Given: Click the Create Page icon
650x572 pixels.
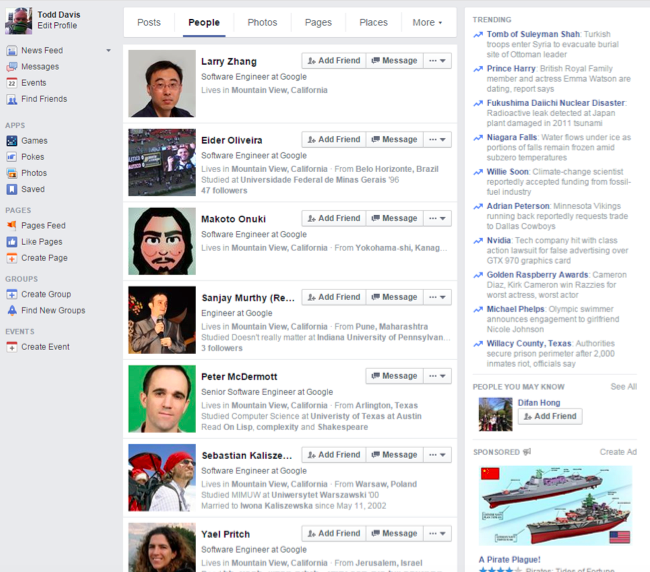Looking at the screenshot, I should coord(12,258).
